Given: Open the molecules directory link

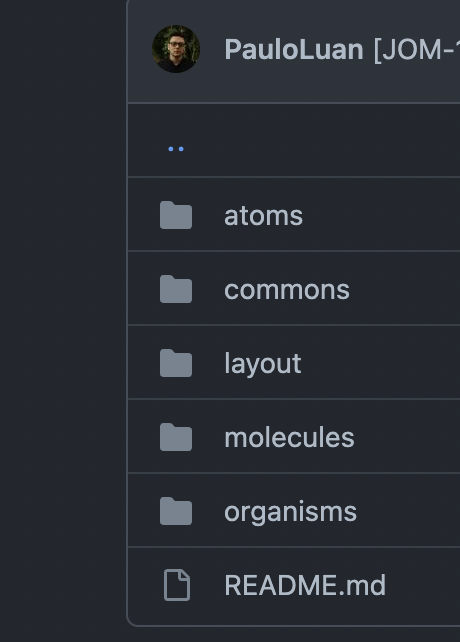Looking at the screenshot, I should click(289, 437).
